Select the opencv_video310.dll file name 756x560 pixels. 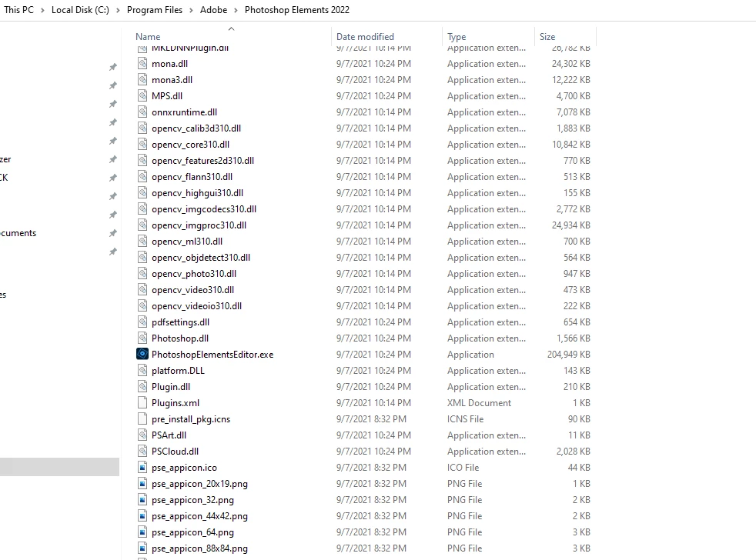point(193,290)
